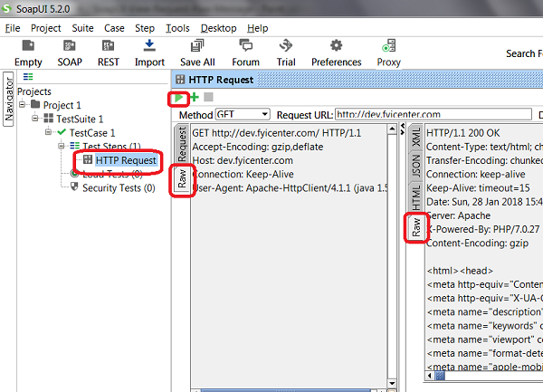The width and height of the screenshot is (543, 392).
Task: Toggle the Proxy toolbar button
Action: coord(388,53)
